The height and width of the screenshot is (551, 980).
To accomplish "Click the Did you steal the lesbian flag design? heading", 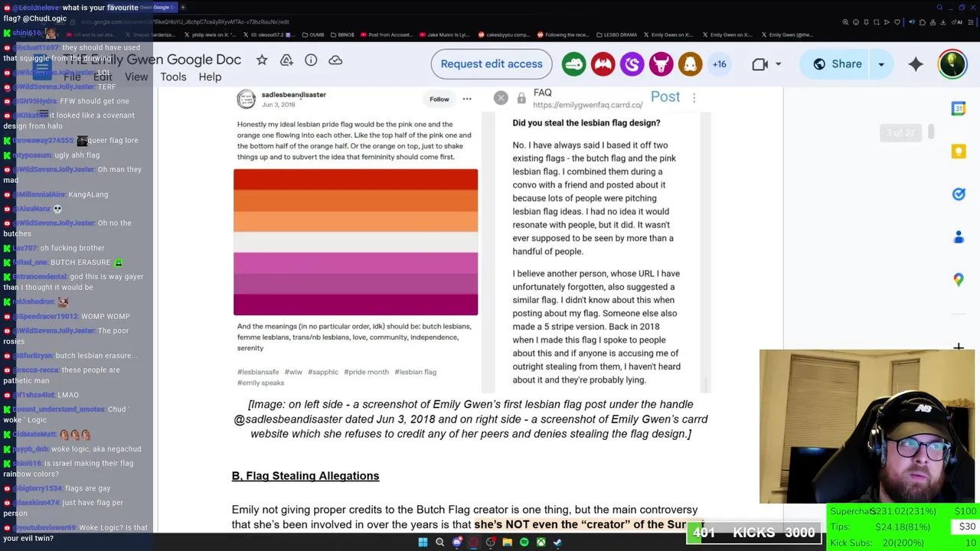I will pyautogui.click(x=586, y=122).
